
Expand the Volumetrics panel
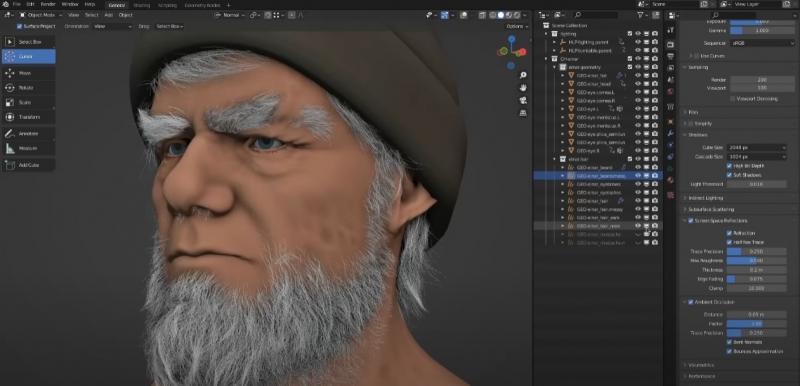pyautogui.click(x=701, y=365)
